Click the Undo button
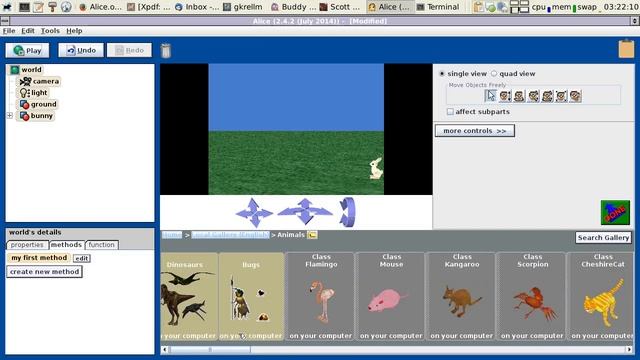The height and width of the screenshot is (360, 640). coord(81,51)
